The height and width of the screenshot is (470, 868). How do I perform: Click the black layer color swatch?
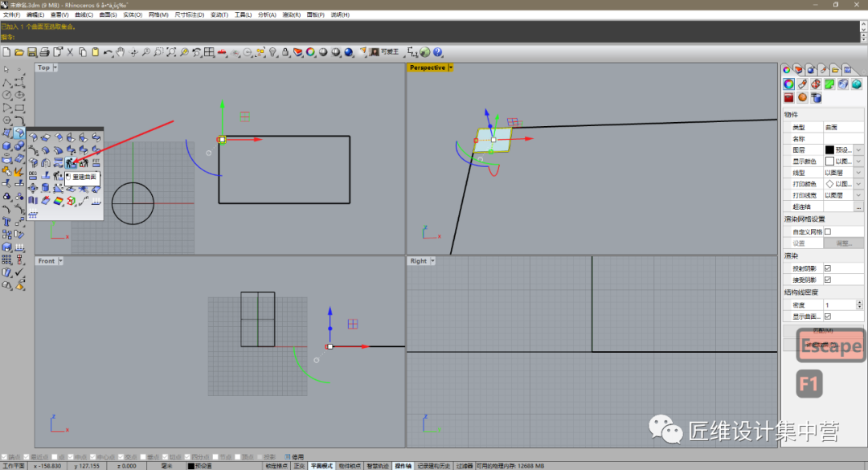pyautogui.click(x=829, y=150)
